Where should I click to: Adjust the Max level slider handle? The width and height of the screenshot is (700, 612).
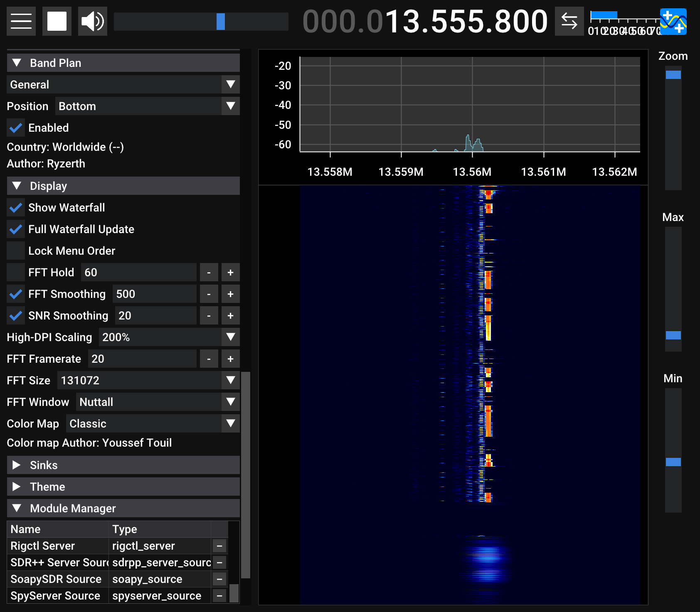673,335
